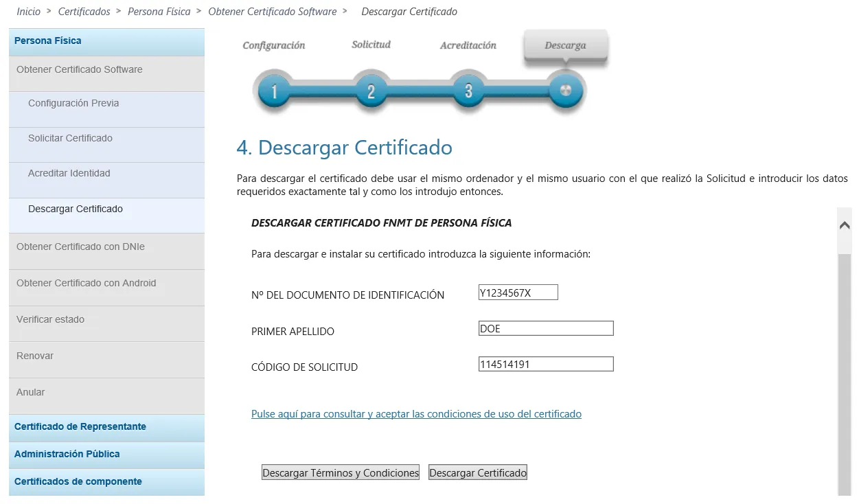This screenshot has width=859, height=504.
Task: Click '4. Descargar Certificado' heading
Action: (x=344, y=148)
